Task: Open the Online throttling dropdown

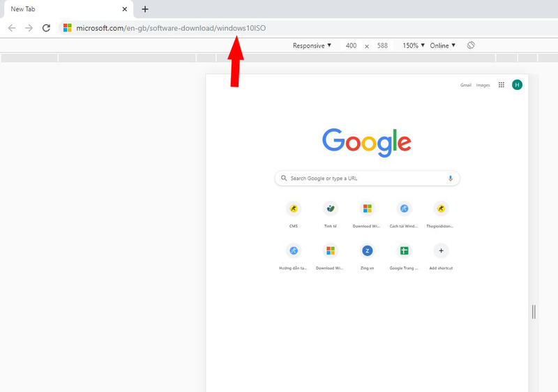Action: [x=442, y=45]
